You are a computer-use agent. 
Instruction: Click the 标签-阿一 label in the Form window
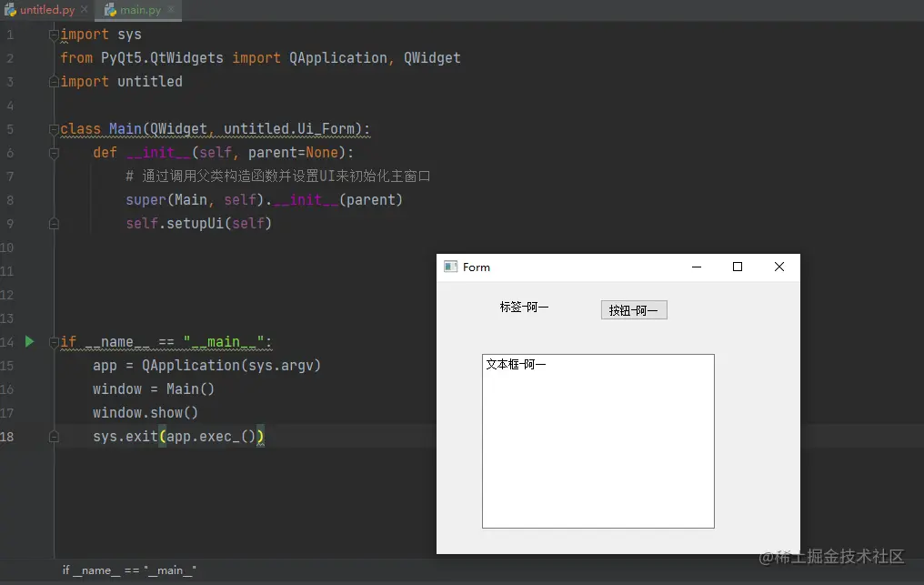coord(524,307)
